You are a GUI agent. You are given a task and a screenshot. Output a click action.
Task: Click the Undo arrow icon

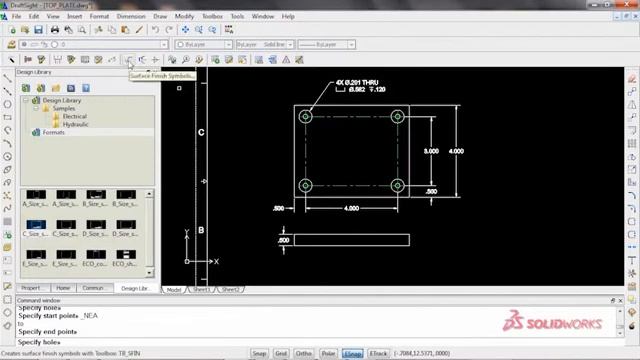pyautogui.click(x=155, y=30)
